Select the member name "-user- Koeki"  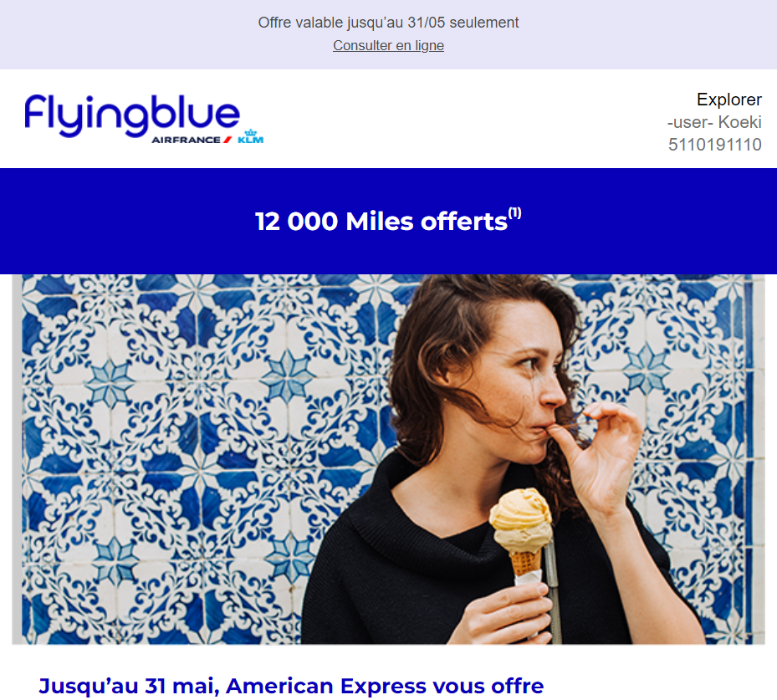tap(714, 122)
